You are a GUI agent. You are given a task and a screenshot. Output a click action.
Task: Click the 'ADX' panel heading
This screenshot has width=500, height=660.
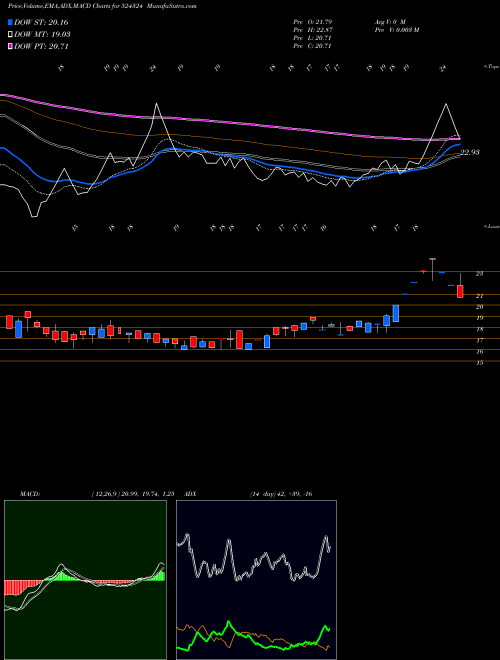pyautogui.click(x=190, y=494)
